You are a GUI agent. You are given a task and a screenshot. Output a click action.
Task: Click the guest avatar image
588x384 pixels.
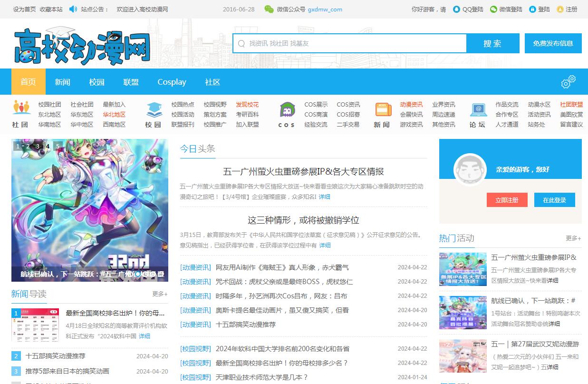pyautogui.click(x=470, y=169)
